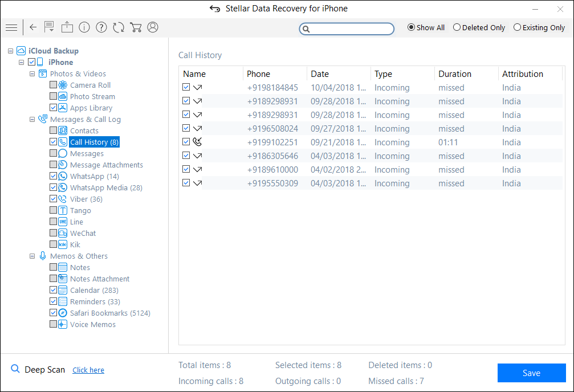This screenshot has width=574, height=392.
Task: Uncheck the WhatsApp checkbox
Action: pyautogui.click(x=52, y=176)
